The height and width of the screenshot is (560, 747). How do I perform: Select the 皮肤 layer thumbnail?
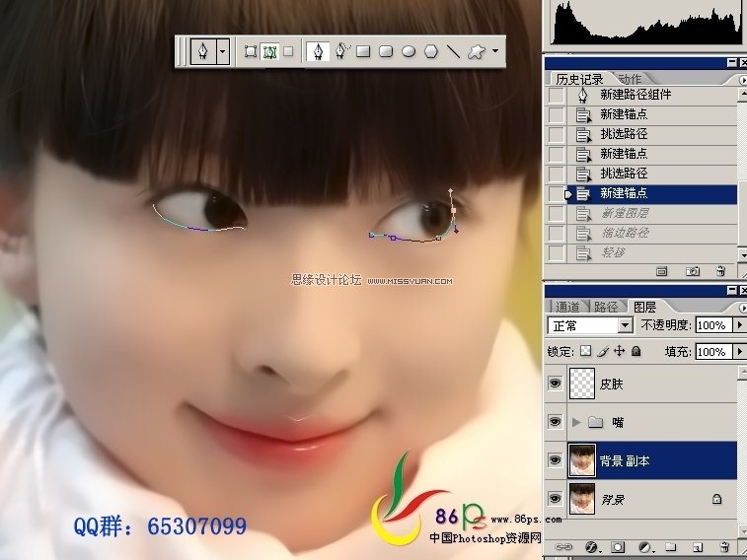click(x=582, y=384)
